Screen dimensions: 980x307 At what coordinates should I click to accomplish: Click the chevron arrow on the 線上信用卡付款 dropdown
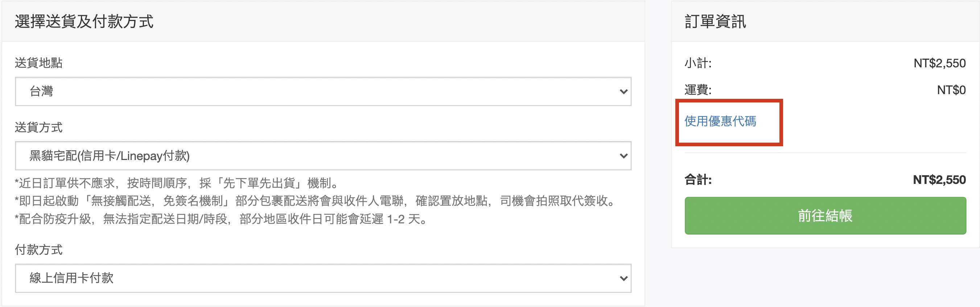pyautogui.click(x=623, y=278)
